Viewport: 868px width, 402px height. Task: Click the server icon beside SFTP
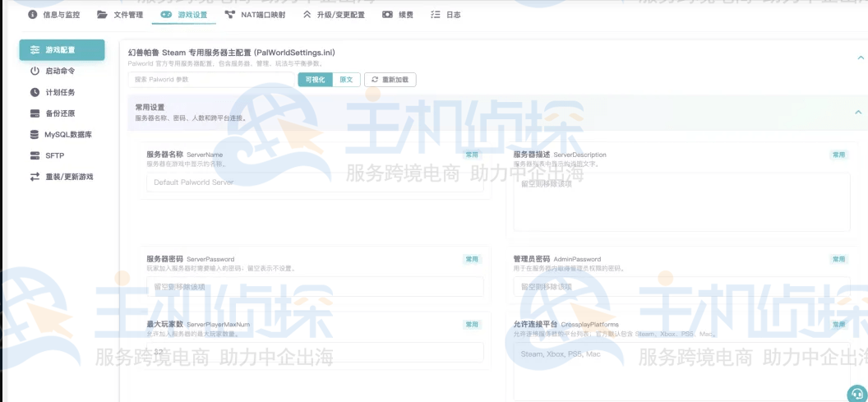coord(35,155)
